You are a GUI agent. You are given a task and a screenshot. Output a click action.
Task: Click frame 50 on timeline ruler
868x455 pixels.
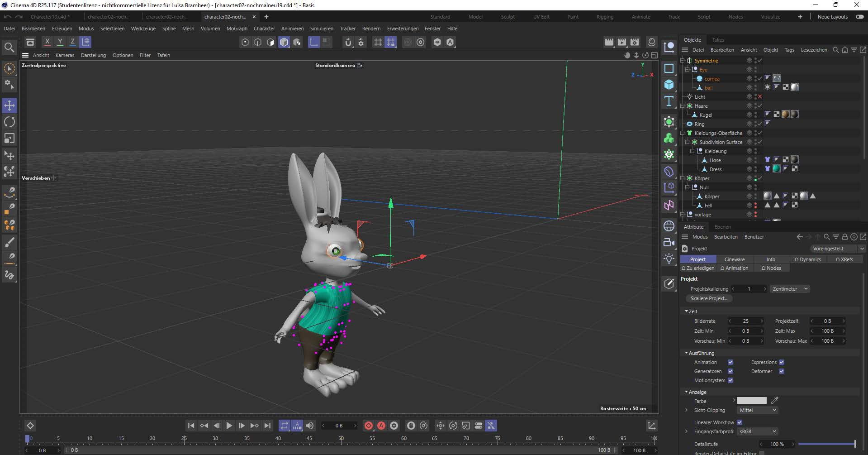341,438
